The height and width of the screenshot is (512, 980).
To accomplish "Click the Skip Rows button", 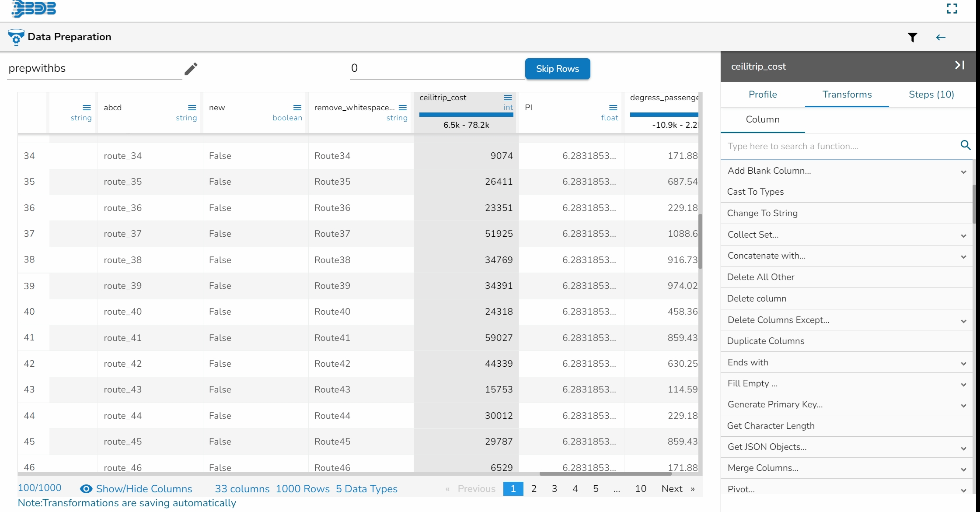I will coord(557,69).
